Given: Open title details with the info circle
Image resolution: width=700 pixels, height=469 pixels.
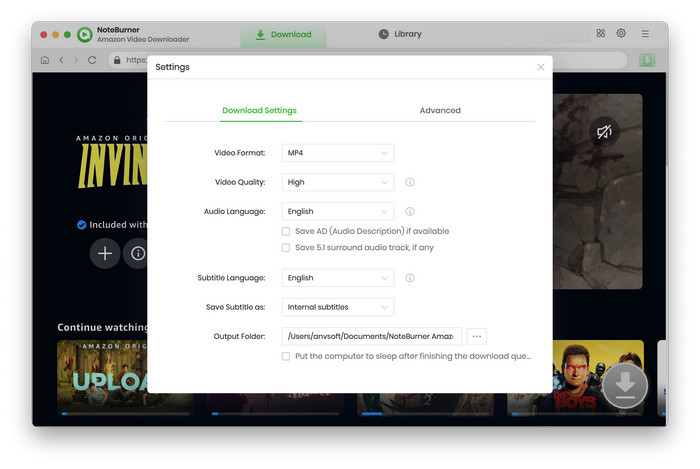Looking at the screenshot, I should [138, 253].
